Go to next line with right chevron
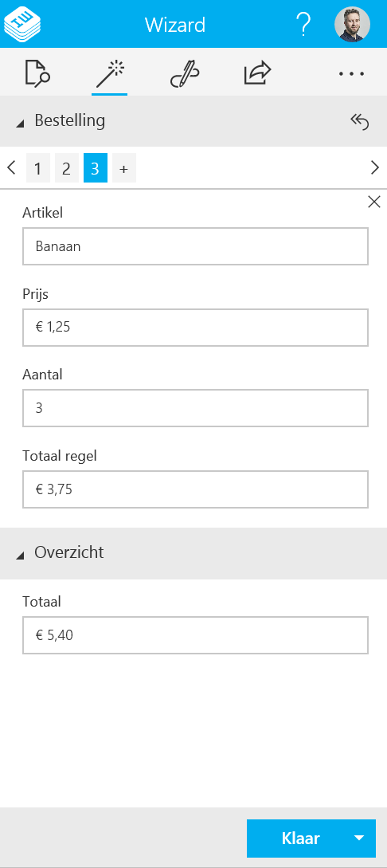This screenshot has height=868, width=387. [375, 167]
